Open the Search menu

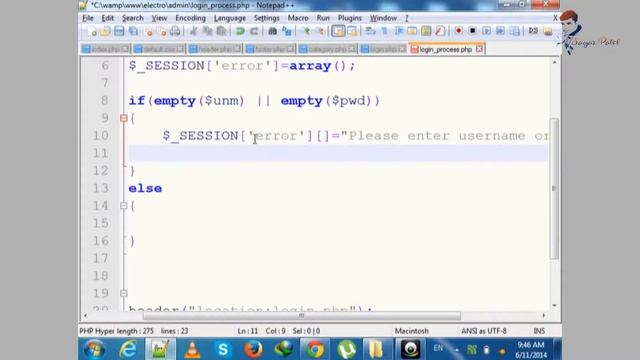(x=133, y=18)
